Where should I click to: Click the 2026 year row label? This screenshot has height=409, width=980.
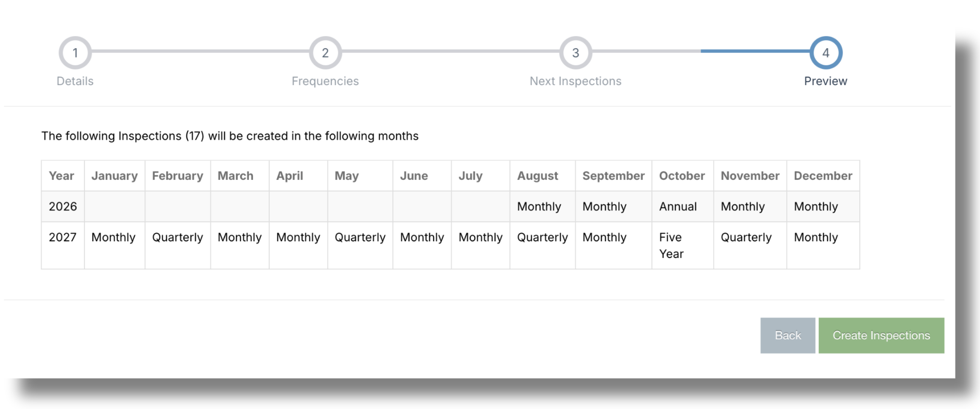pyautogui.click(x=63, y=206)
